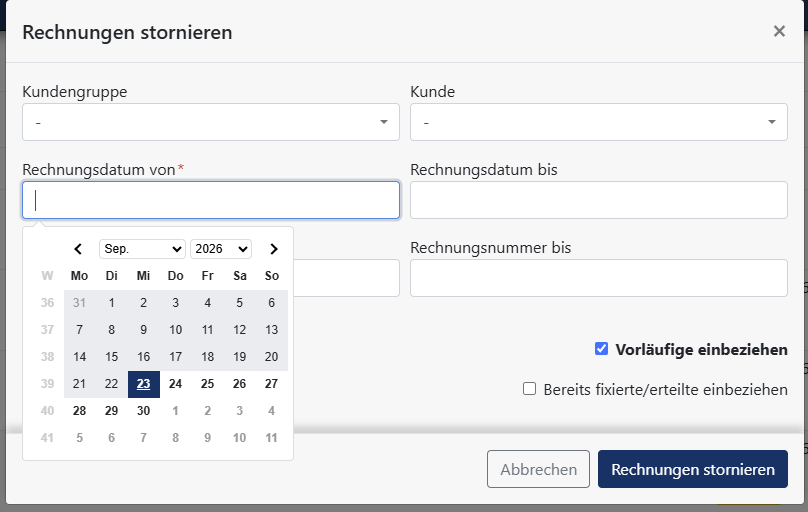
Task: Pick October 1 in week 40
Action: tap(176, 411)
